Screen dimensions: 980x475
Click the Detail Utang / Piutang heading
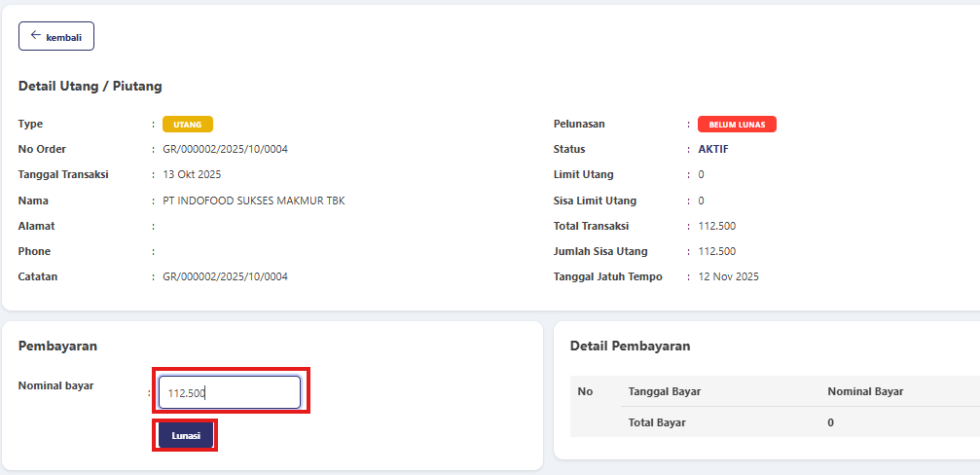click(x=90, y=87)
